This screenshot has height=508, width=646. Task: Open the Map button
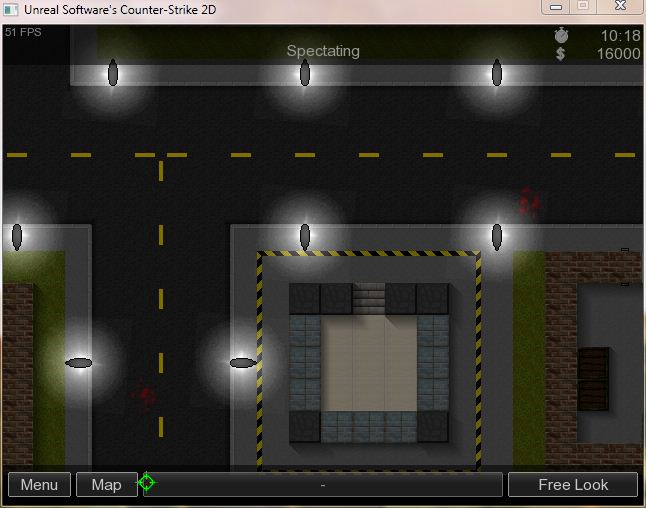point(106,485)
